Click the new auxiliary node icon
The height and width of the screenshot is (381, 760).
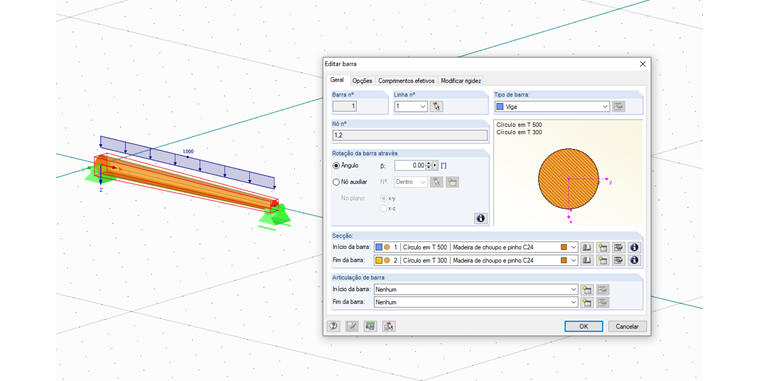(x=452, y=182)
